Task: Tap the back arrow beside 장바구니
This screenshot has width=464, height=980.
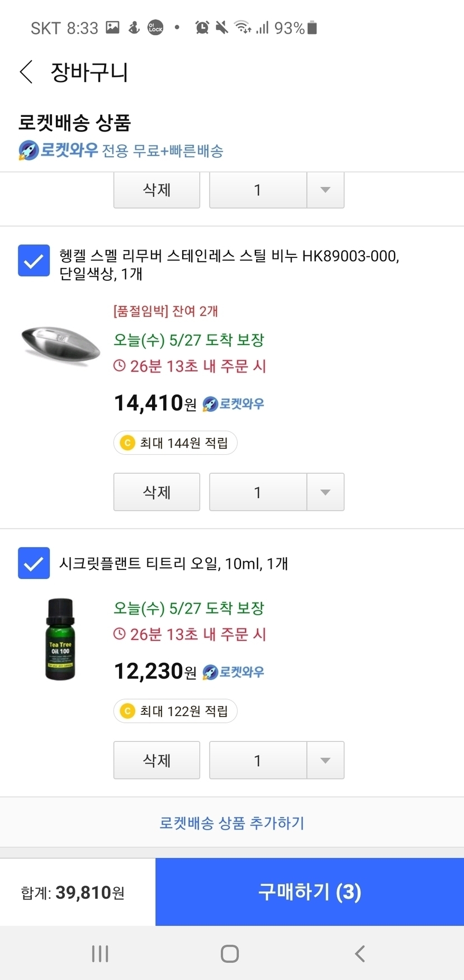Action: [26, 72]
